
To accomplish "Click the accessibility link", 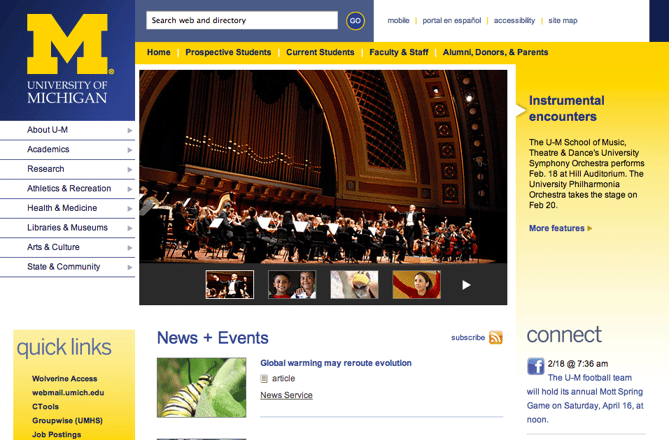I will [x=514, y=20].
